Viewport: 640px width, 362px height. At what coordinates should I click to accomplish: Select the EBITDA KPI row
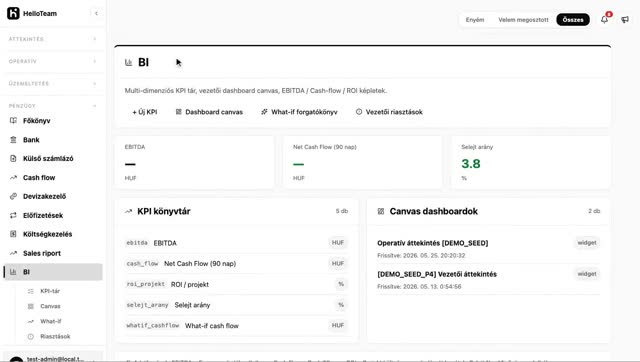pyautogui.click(x=236, y=243)
